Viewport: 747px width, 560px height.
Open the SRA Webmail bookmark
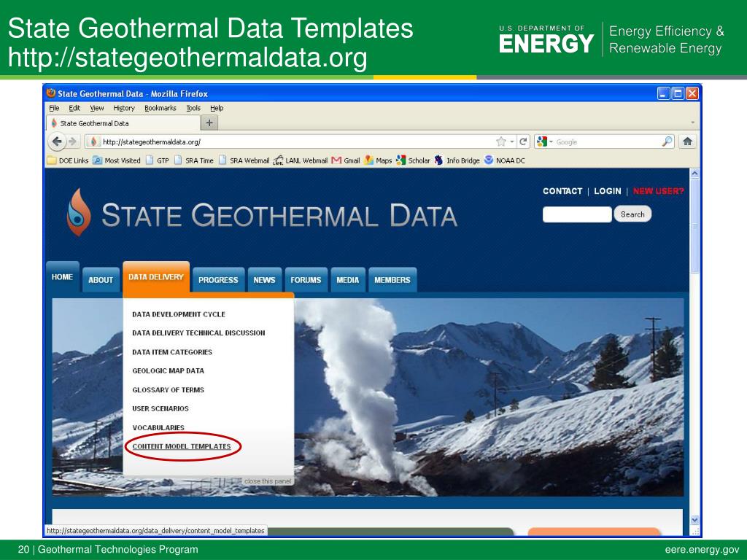[x=244, y=160]
